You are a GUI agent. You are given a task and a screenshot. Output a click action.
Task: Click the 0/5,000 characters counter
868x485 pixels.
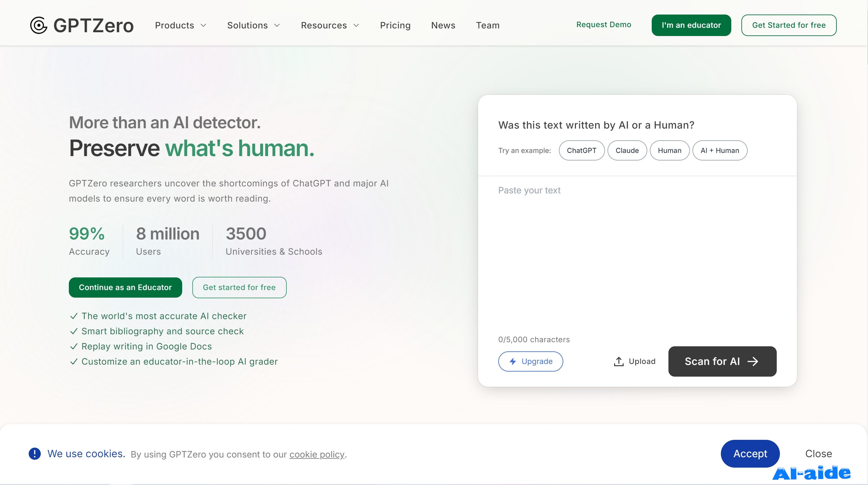[x=534, y=340]
